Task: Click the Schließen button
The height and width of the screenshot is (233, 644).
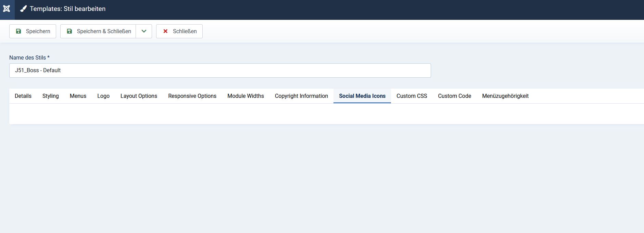Action: click(179, 31)
